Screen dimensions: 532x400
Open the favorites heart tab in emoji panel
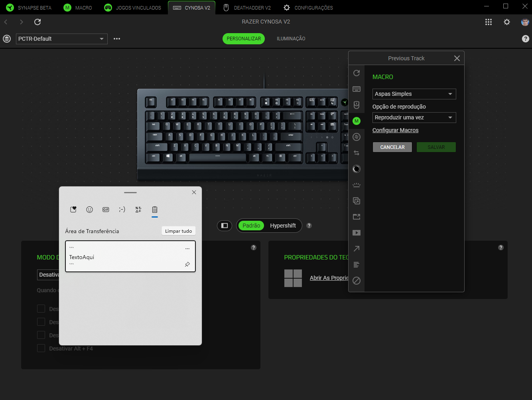(73, 210)
